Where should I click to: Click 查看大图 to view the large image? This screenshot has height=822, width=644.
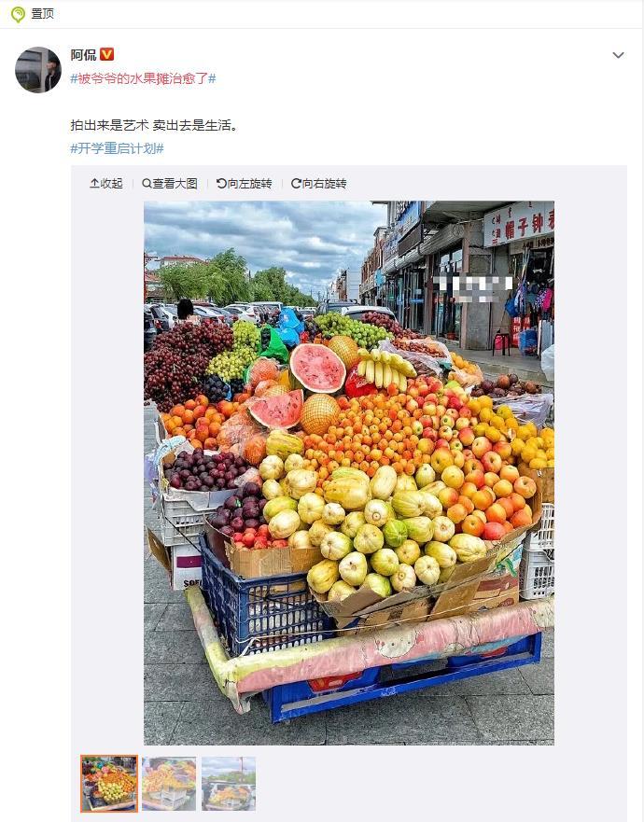[169, 184]
